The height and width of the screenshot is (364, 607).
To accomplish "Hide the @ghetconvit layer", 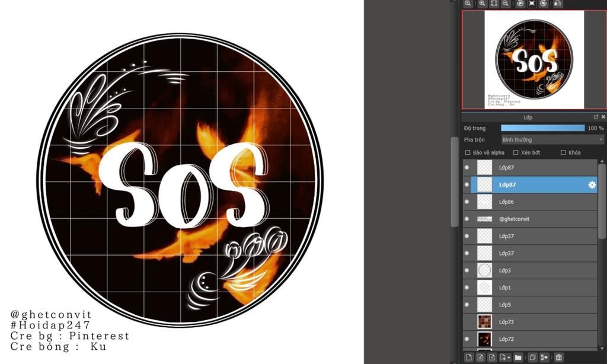I will (x=467, y=219).
